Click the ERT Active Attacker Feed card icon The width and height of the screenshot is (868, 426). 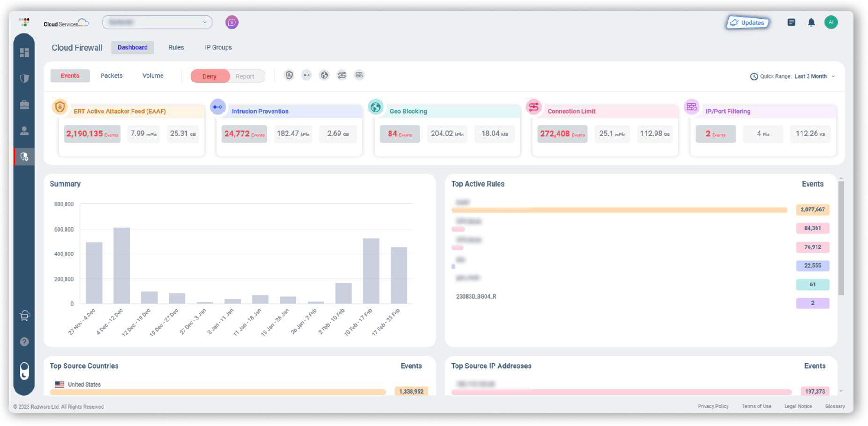point(60,107)
